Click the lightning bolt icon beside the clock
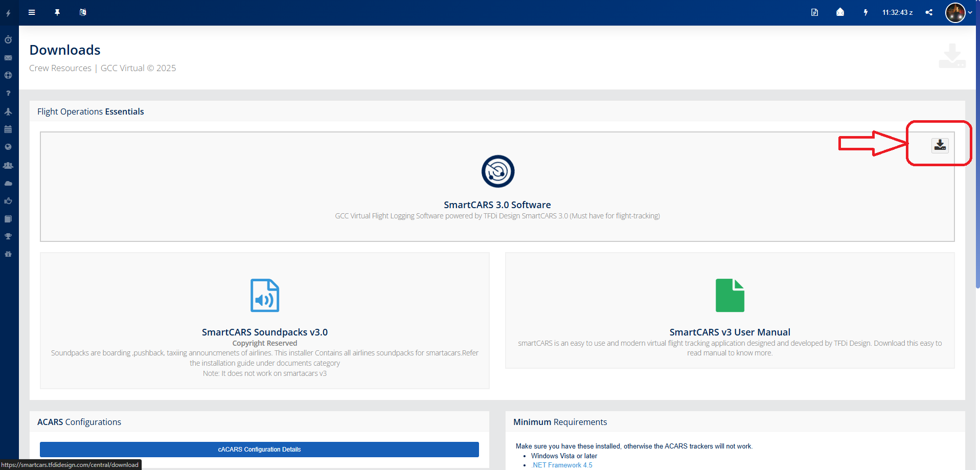980x470 pixels. (x=865, y=12)
